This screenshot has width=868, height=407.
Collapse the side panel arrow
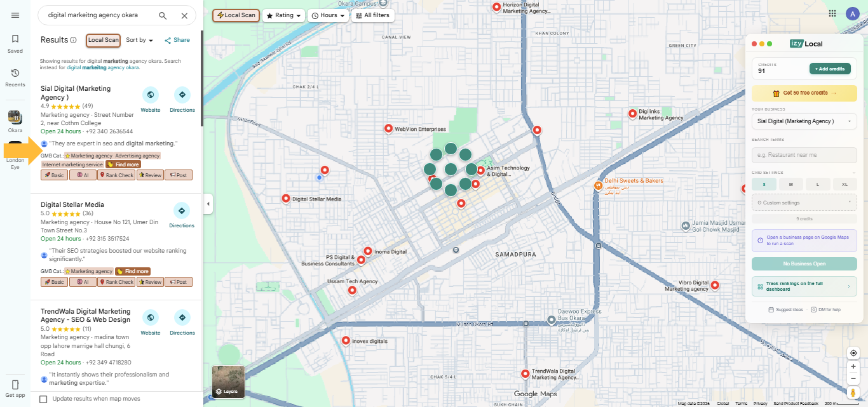click(208, 204)
